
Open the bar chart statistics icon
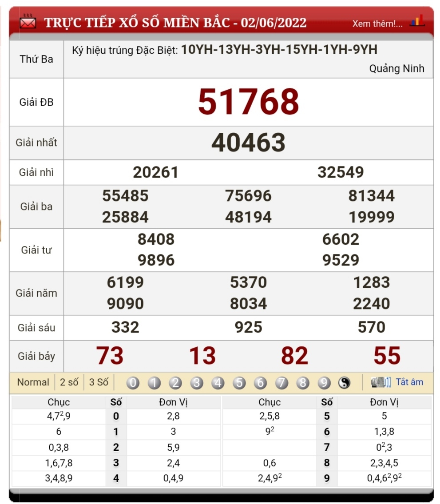click(417, 20)
